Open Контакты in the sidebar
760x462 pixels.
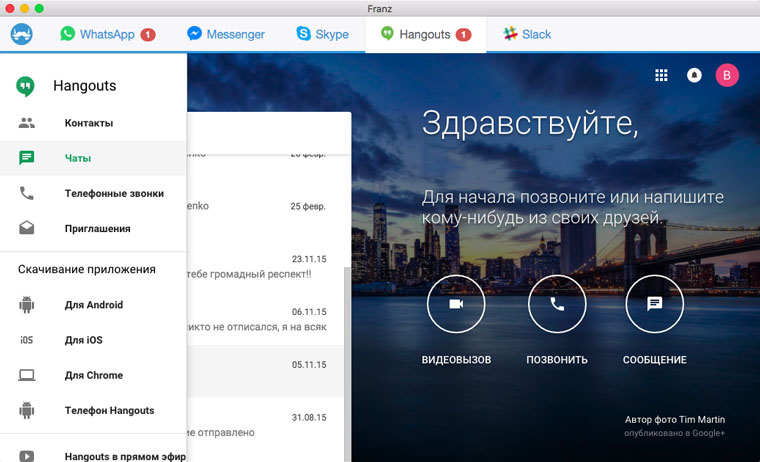tap(88, 123)
